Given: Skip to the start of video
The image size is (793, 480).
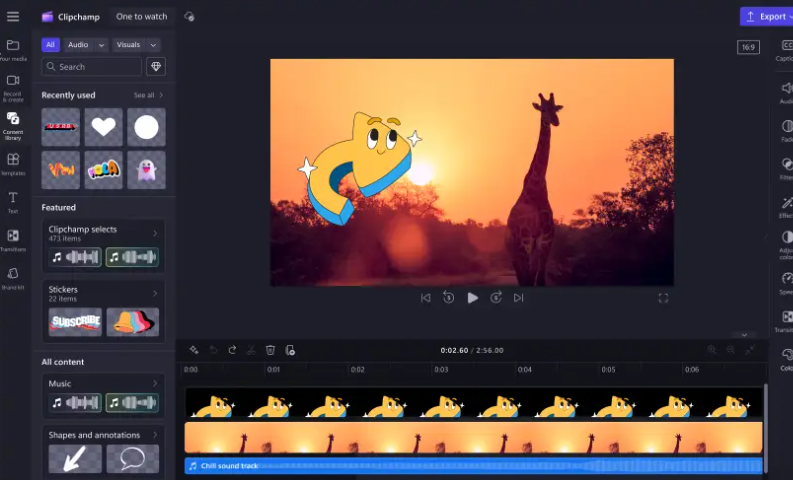Looking at the screenshot, I should [x=426, y=298].
